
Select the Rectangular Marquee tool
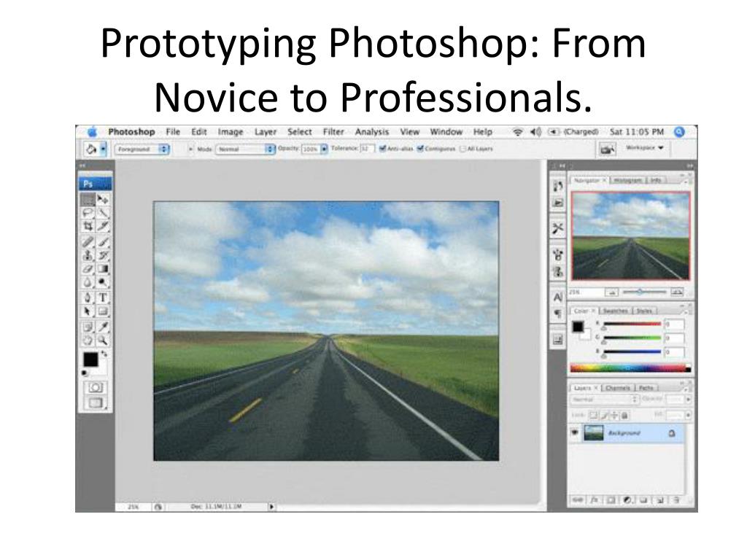88,199
